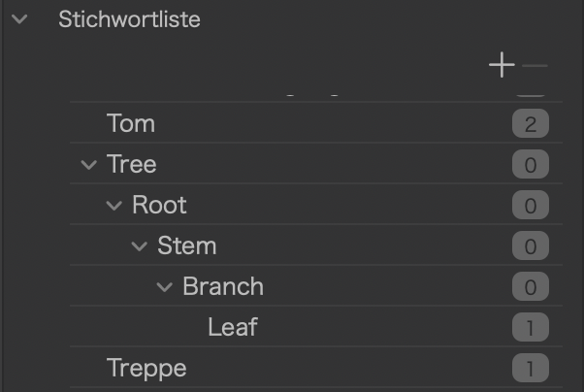Collapse the Root keyword

(x=114, y=206)
